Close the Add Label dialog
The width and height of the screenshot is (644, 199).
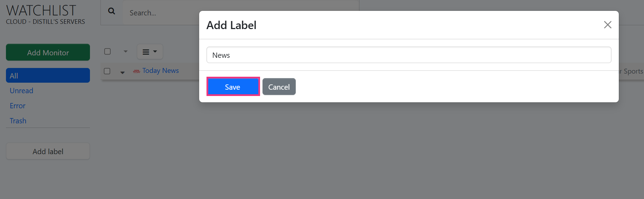607,25
